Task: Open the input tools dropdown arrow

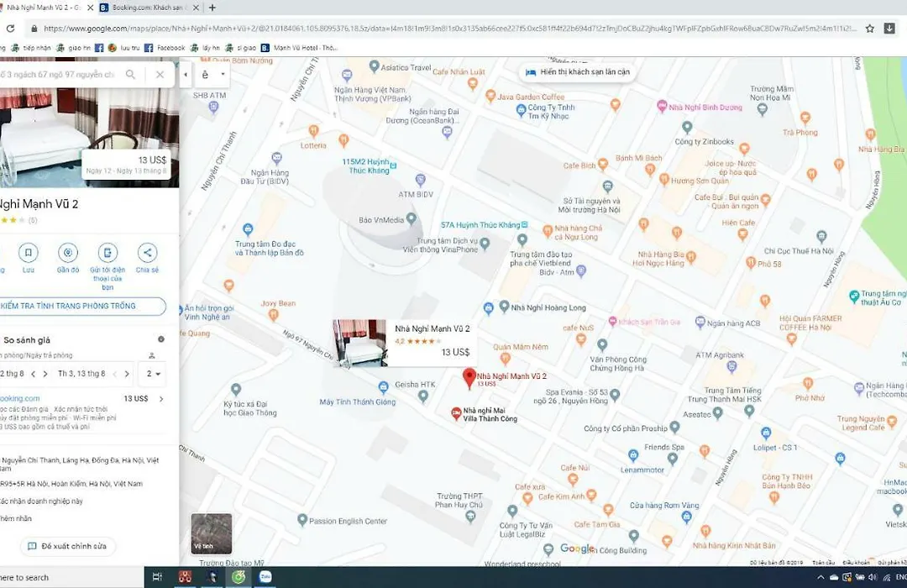Action: 223,74
